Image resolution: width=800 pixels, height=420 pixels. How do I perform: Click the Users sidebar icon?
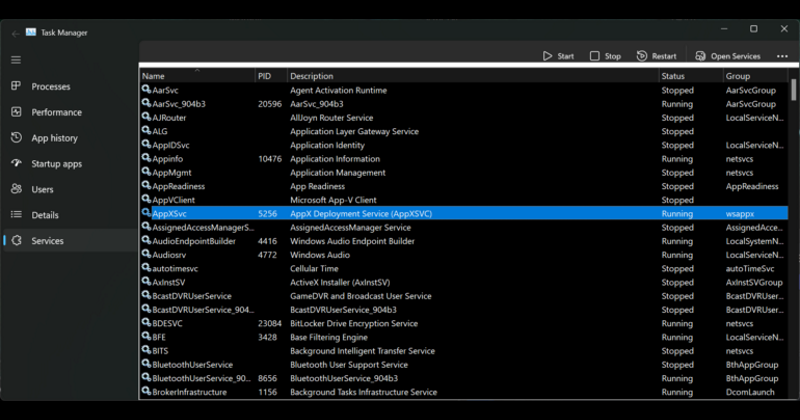16,189
